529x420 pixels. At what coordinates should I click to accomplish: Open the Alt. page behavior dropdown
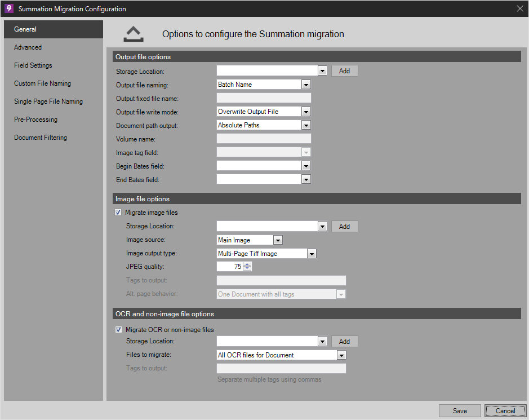341,294
